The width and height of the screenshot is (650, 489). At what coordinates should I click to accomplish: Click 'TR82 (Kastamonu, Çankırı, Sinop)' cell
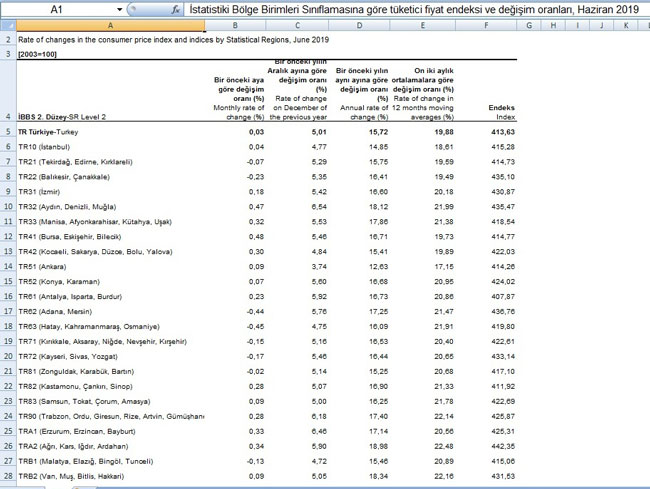75,386
